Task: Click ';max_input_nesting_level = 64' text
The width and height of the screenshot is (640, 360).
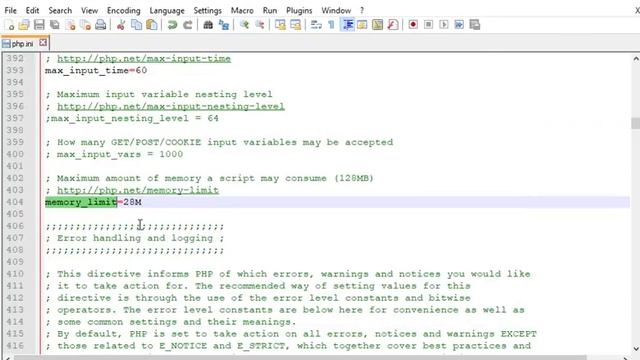Action: tap(132, 118)
